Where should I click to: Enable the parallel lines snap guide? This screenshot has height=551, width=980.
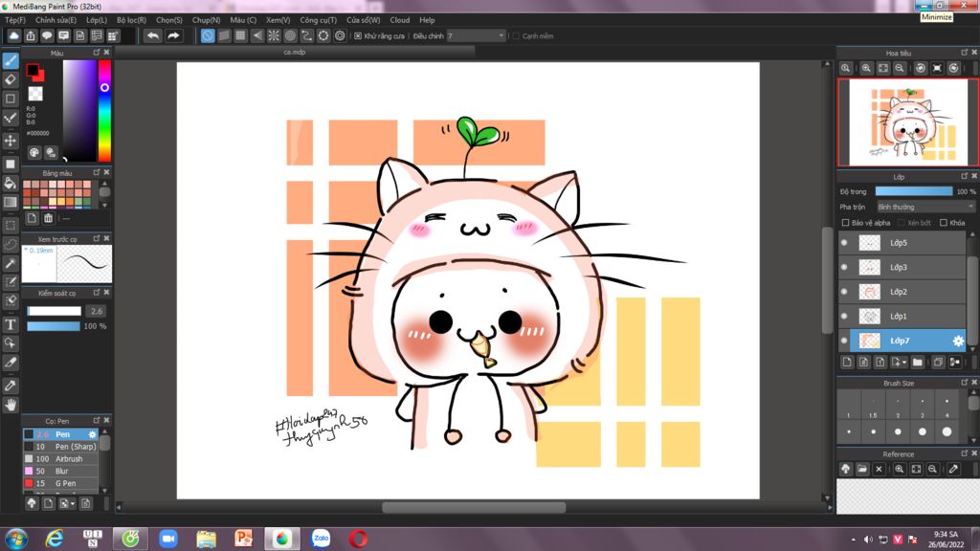tap(224, 35)
